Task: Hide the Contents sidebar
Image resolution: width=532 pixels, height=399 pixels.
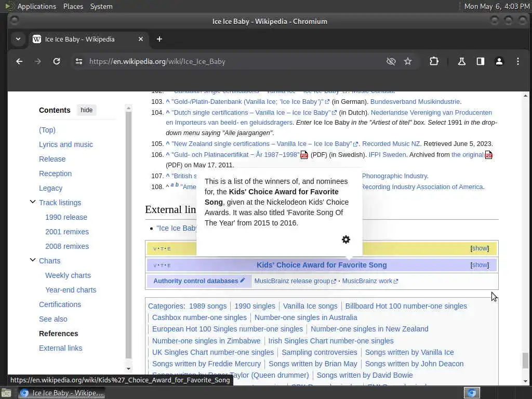Action: pyautogui.click(x=87, y=110)
